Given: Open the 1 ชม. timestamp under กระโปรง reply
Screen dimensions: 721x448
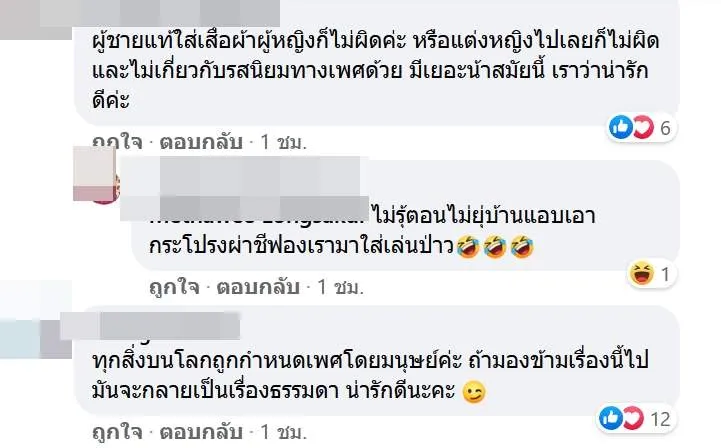Looking at the screenshot, I should (x=341, y=287).
